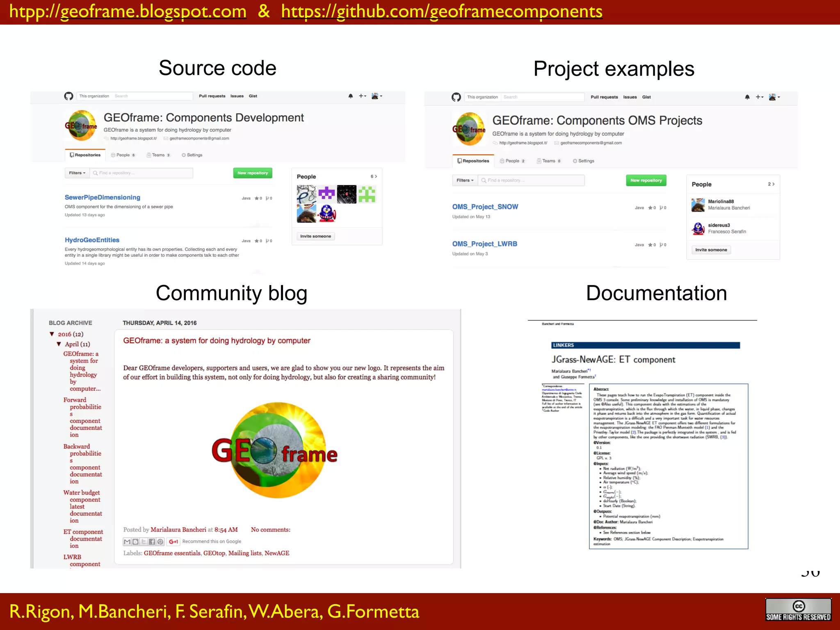The width and height of the screenshot is (840, 630).
Task: Click notifications bell in Project examples screenshot
Action: 747,97
